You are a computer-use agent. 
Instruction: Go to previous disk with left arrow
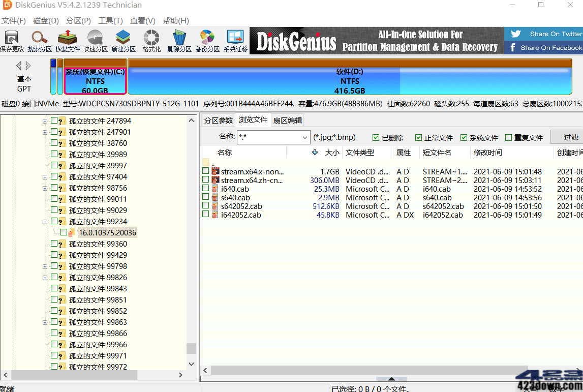pos(19,66)
